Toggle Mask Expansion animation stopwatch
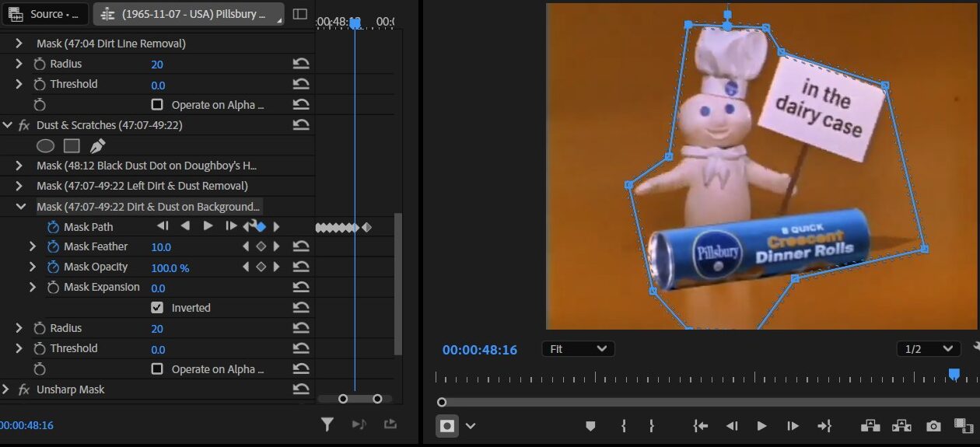Image resolution: width=980 pixels, height=447 pixels. 53,287
